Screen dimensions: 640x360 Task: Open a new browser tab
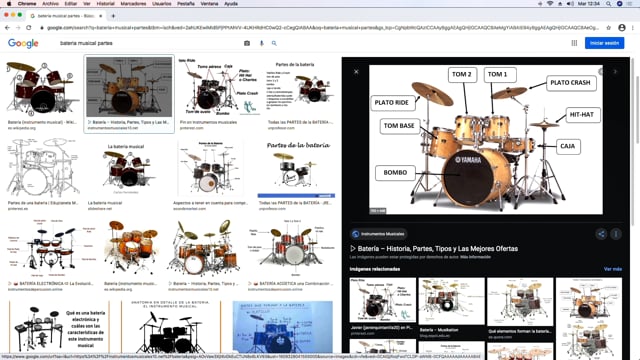point(113,16)
